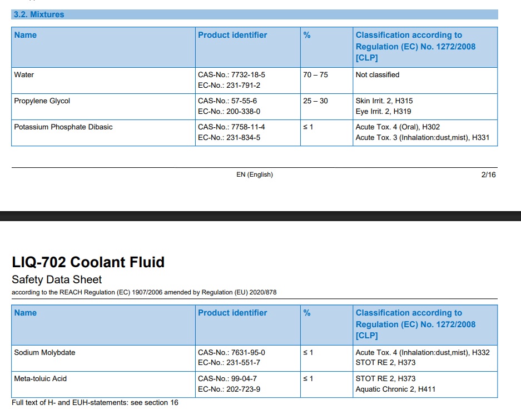Click the Acute Tox. 3 H331 classification
Viewport: 521px width, 420px height.
(422, 138)
